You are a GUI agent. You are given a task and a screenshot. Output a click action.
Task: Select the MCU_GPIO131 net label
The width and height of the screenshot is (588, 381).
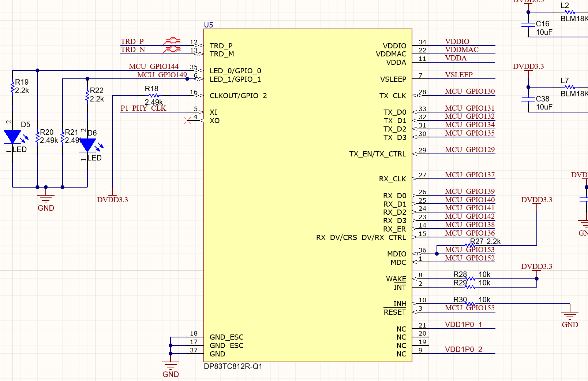470,108
